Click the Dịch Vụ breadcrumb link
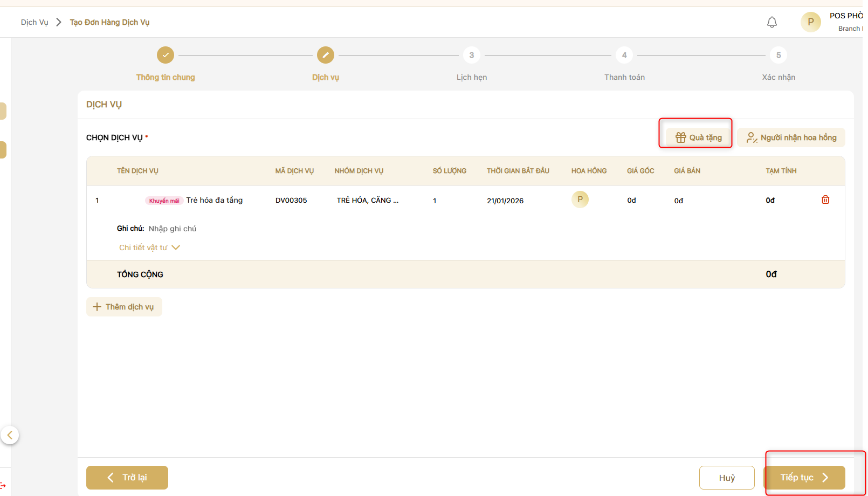Viewport: 868px width, 496px height. (x=35, y=22)
